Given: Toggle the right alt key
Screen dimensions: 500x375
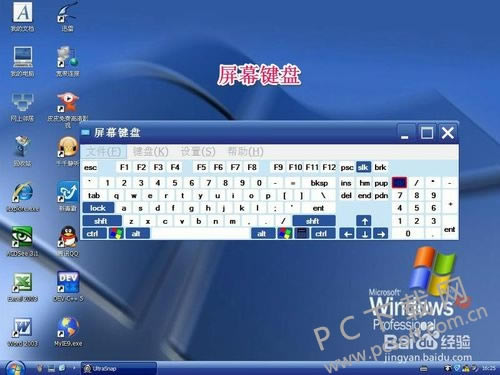Looking at the screenshot, I should [x=263, y=234].
